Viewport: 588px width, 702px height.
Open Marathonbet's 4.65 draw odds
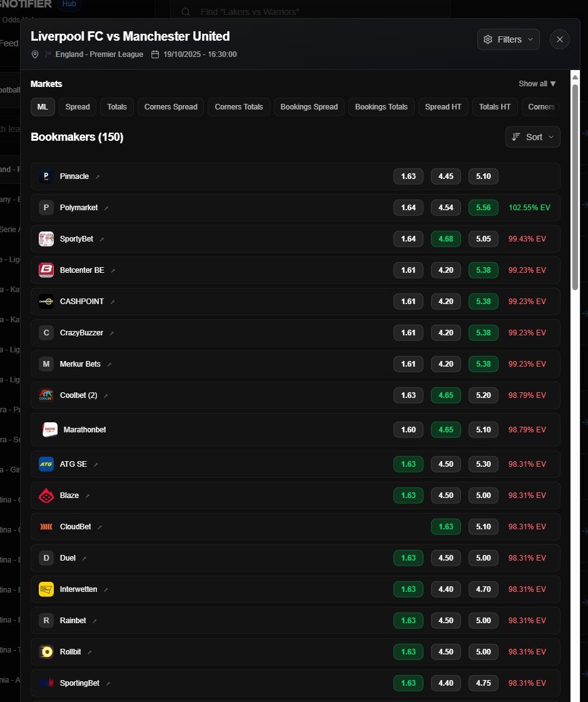click(445, 429)
